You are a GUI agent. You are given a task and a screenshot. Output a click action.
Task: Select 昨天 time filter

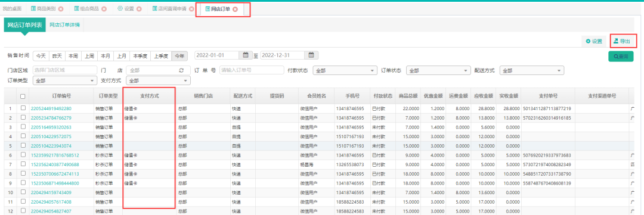click(x=57, y=55)
